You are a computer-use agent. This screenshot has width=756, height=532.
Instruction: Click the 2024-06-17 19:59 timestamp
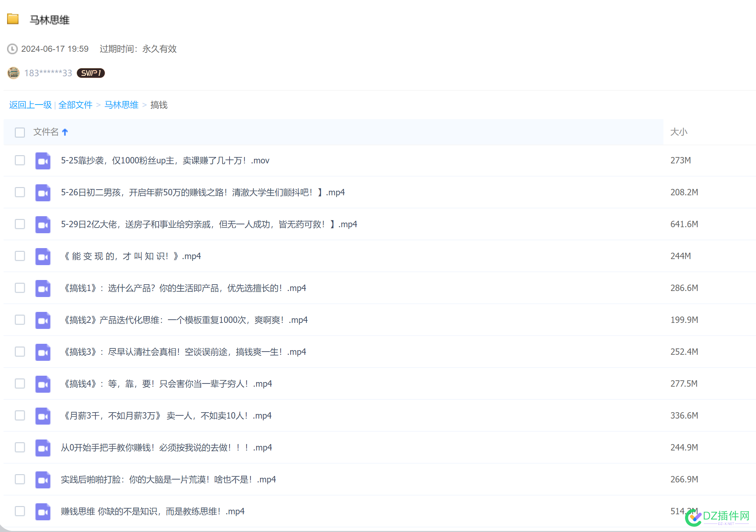[55, 49]
